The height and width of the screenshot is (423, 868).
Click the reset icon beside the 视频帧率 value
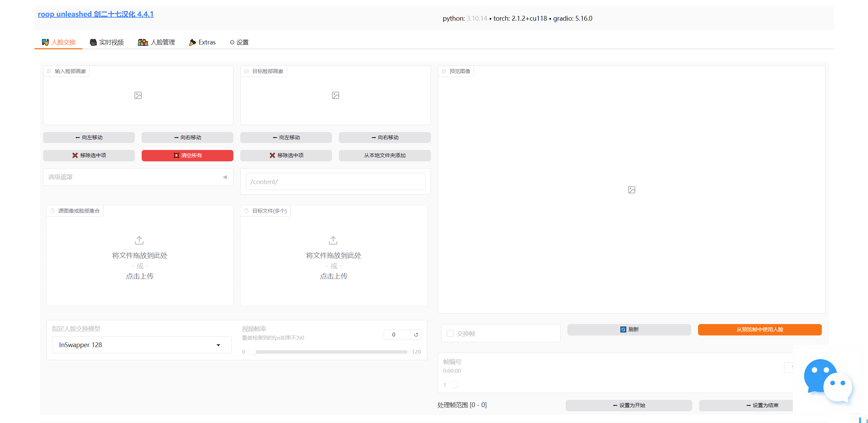click(x=416, y=334)
